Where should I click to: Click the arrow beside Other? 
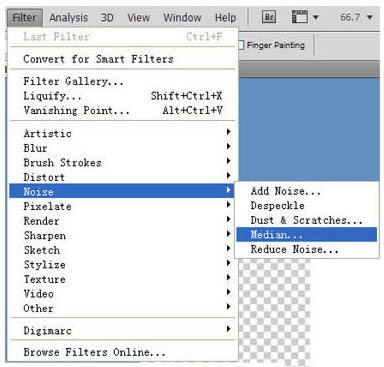229,307
